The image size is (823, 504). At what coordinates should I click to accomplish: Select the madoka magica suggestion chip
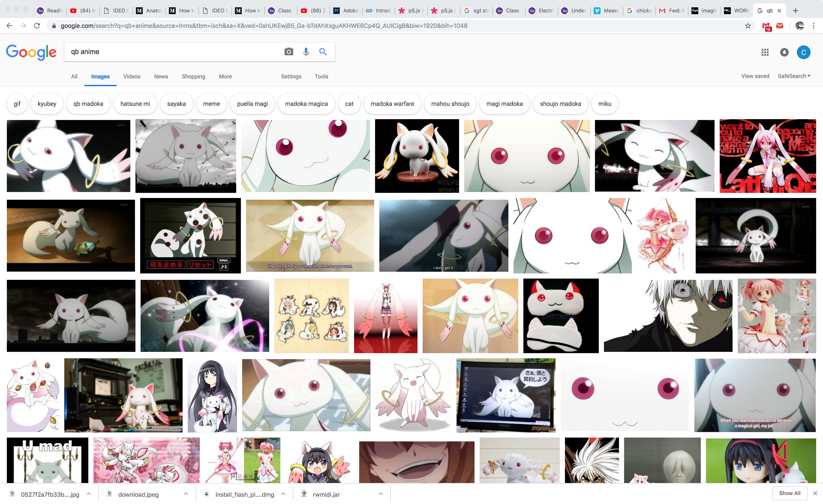tap(306, 104)
